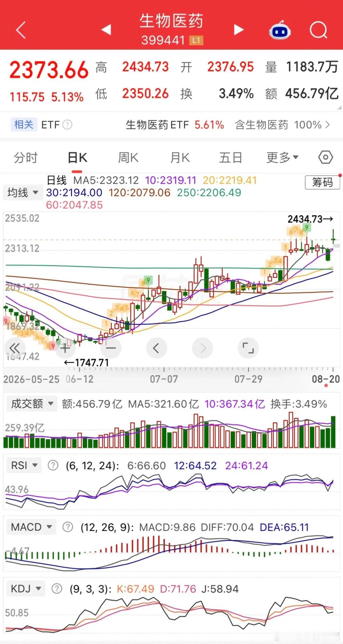Viewport: 343px width, 644px height.
Task: Open chart settings hexagon icon
Action: [325, 158]
